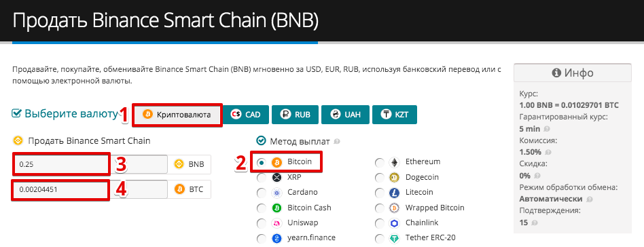Click help bubble beside 1.50% commission
The image size is (644, 247).
[548, 152]
